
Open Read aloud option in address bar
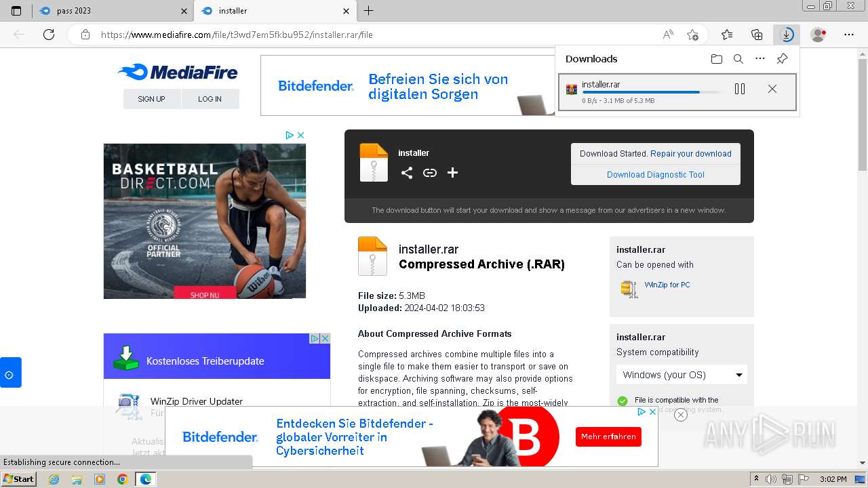pos(668,35)
